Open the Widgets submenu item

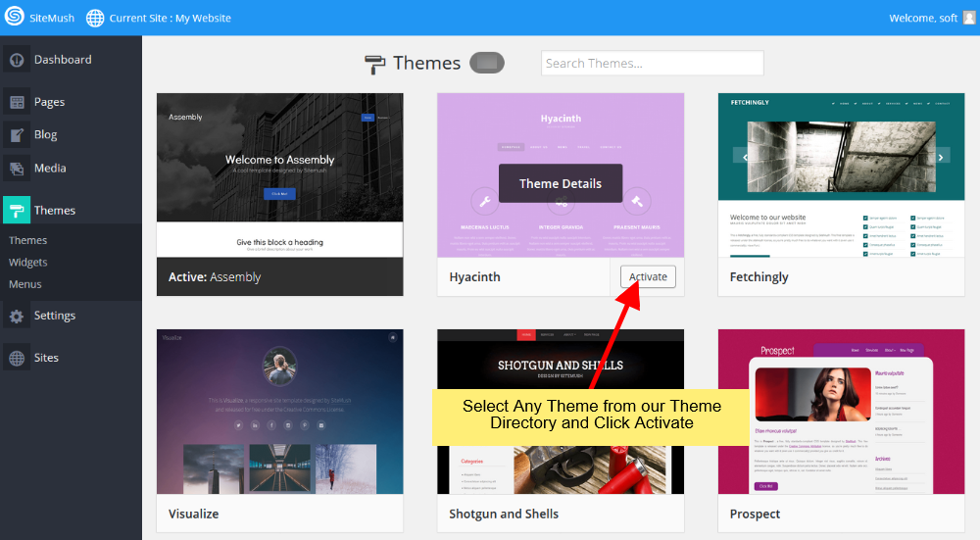[x=28, y=263]
